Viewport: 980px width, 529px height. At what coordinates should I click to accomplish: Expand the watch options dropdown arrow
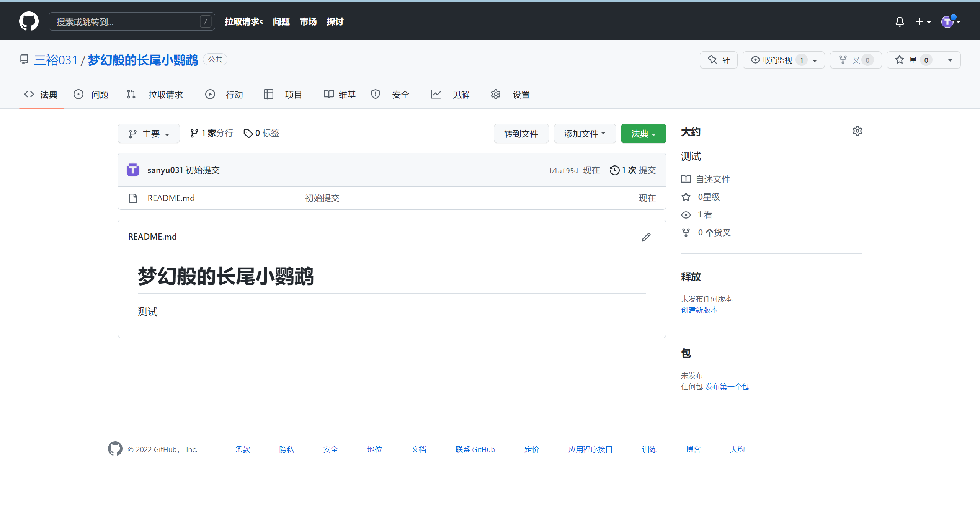point(815,60)
